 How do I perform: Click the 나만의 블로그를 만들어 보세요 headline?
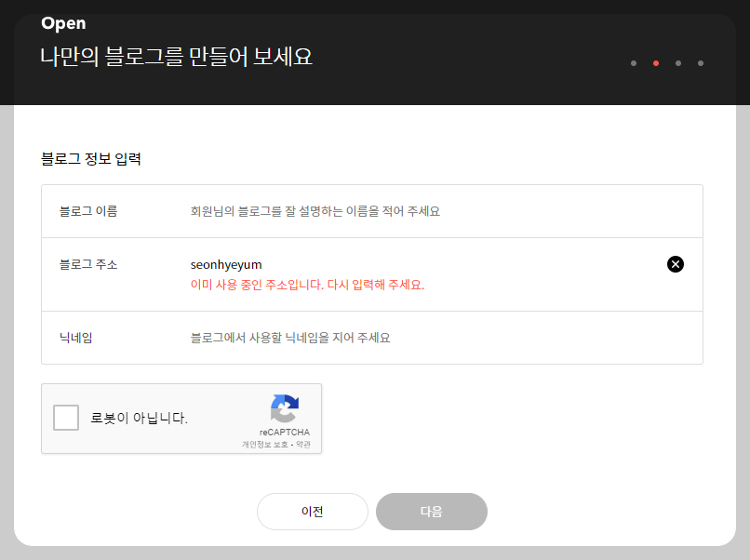(176, 57)
